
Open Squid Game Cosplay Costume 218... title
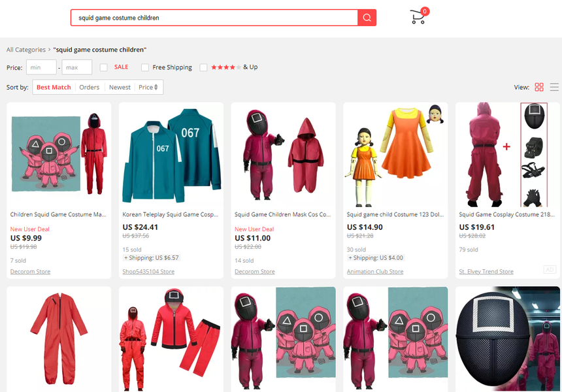pyautogui.click(x=507, y=214)
